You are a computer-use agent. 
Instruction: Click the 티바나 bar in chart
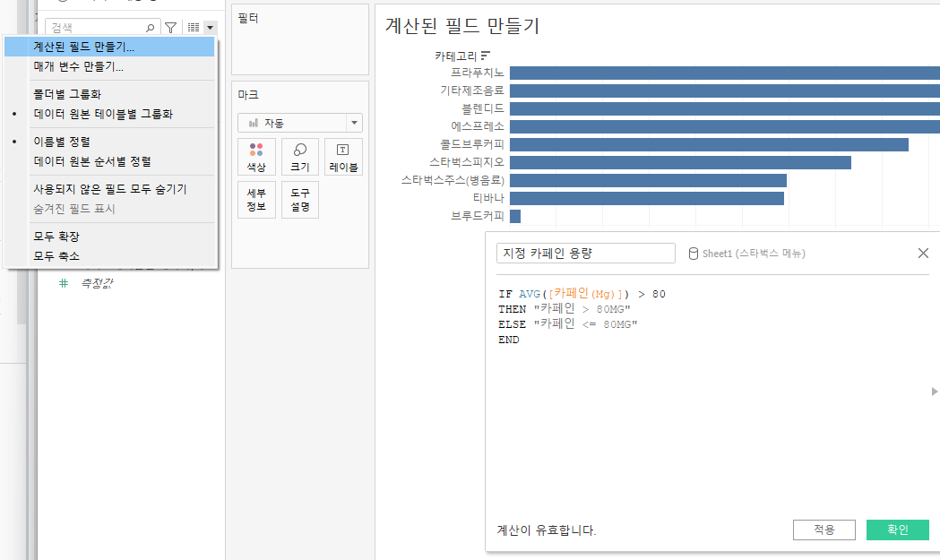647,198
